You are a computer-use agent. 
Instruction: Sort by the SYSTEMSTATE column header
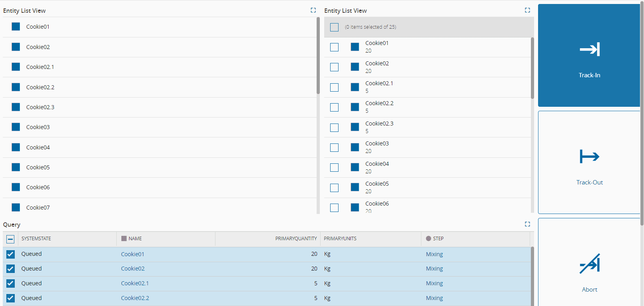point(36,239)
